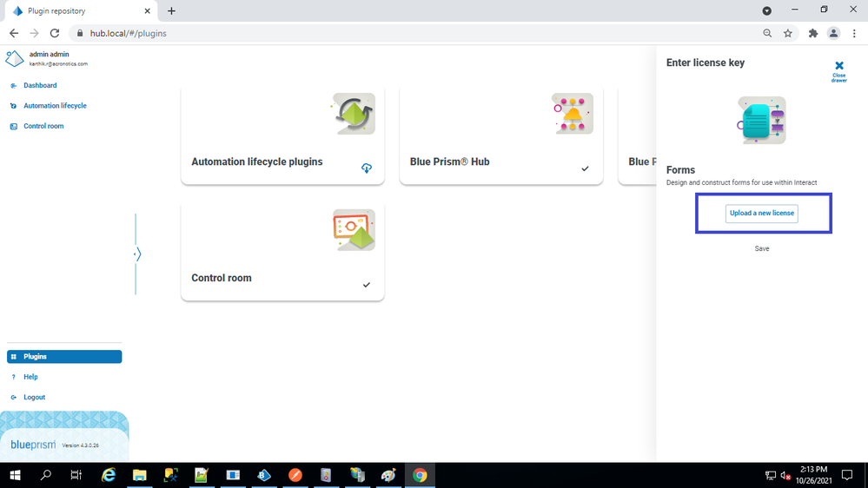Open the Control room card title

coord(222,278)
